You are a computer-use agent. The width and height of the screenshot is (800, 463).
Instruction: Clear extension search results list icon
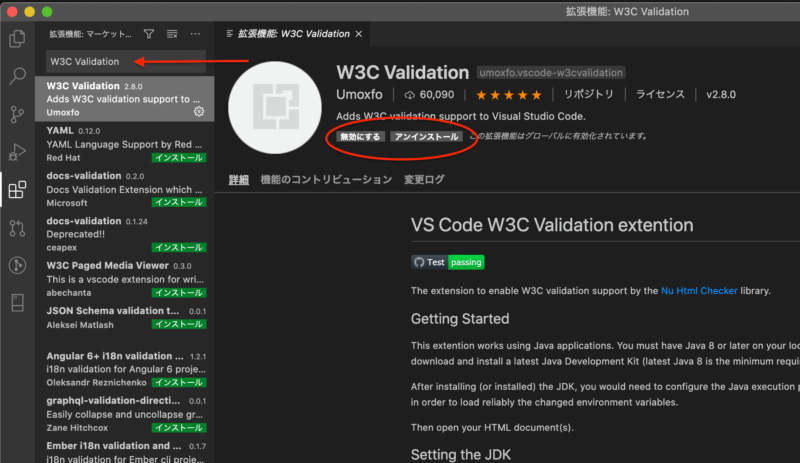click(172, 34)
